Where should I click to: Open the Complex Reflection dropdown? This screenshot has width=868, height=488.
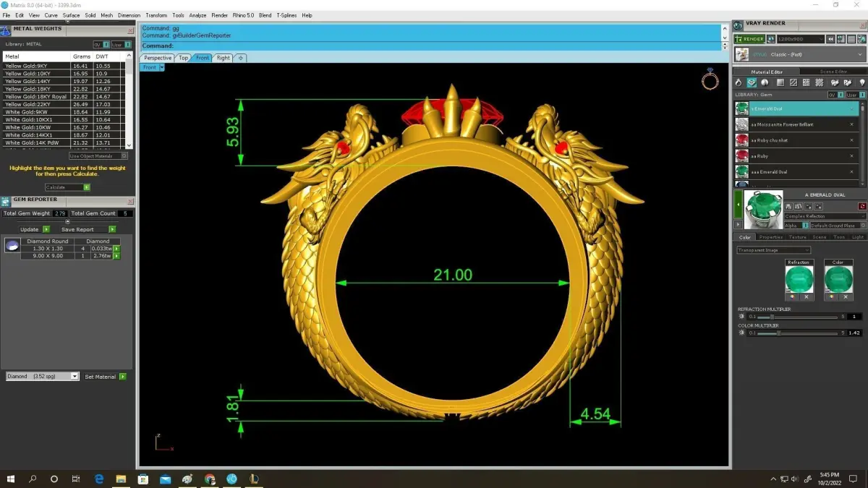pyautogui.click(x=825, y=216)
